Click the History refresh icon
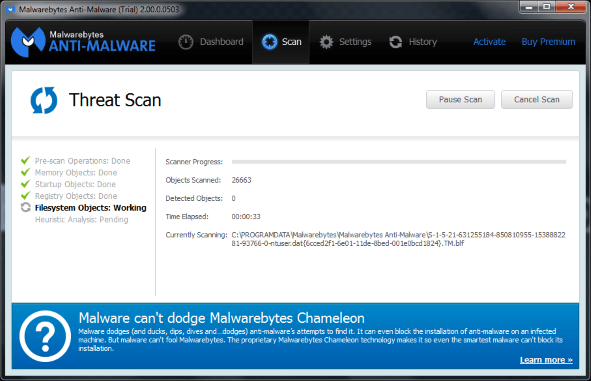Viewport: 591px width, 381px height. [395, 42]
